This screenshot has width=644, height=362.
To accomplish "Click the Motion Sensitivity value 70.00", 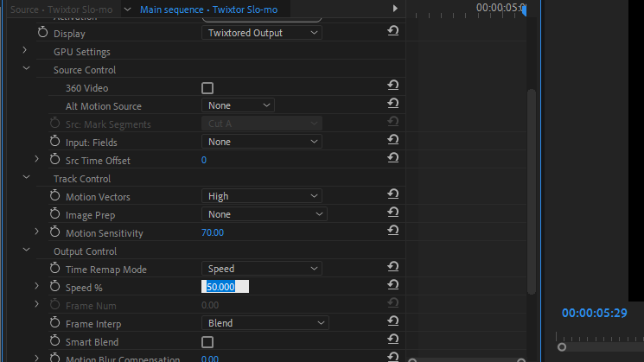I will tap(213, 233).
